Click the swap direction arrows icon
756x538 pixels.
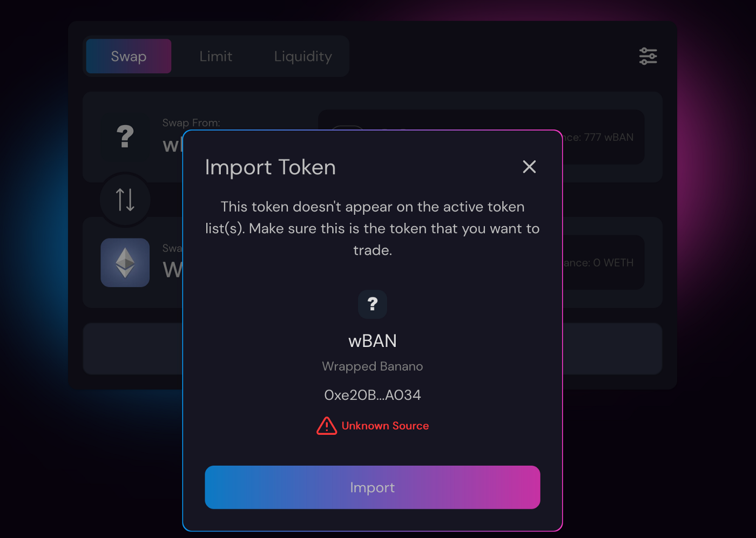click(x=125, y=200)
